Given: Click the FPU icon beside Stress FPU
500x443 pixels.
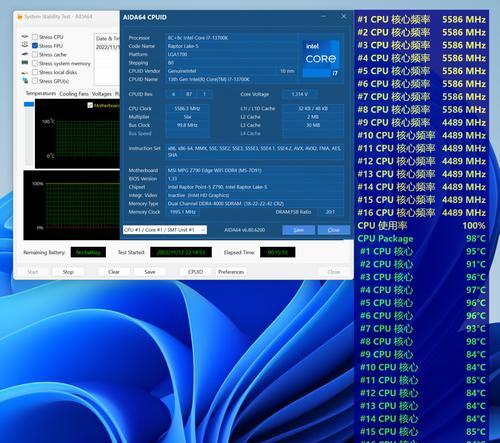Looking at the screenshot, I should [25, 45].
